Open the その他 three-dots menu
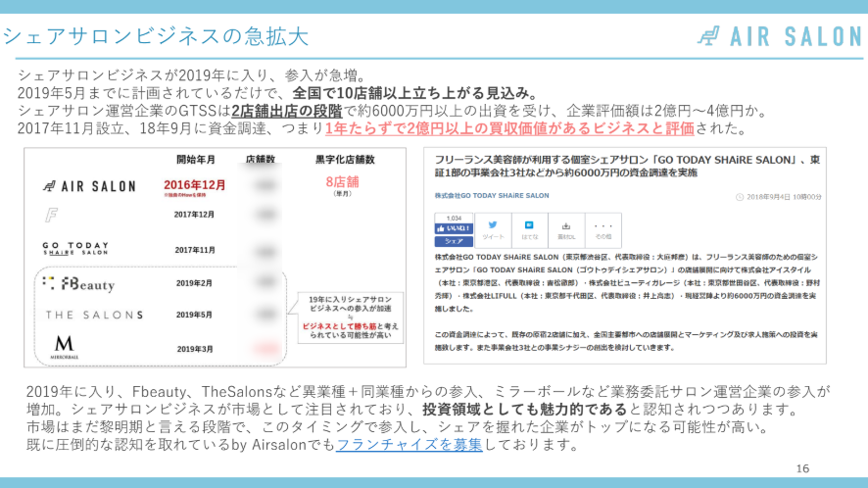This screenshot has height=488, width=868. pyautogui.click(x=603, y=230)
